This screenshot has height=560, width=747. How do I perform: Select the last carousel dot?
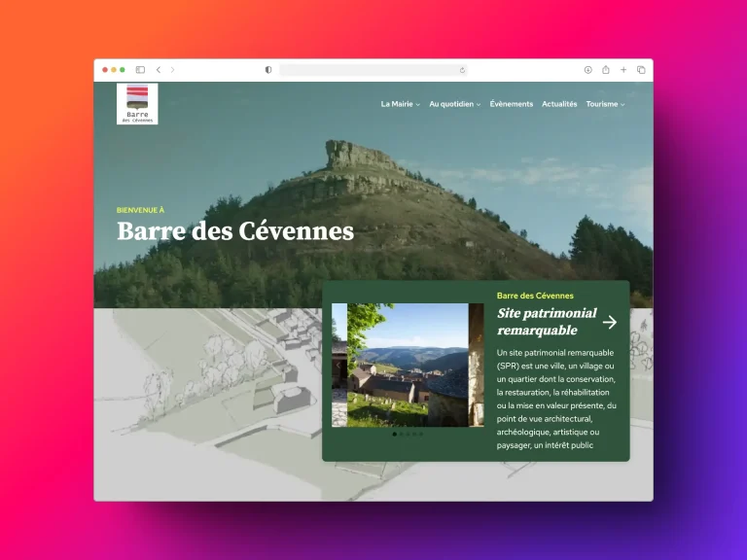[x=421, y=434]
